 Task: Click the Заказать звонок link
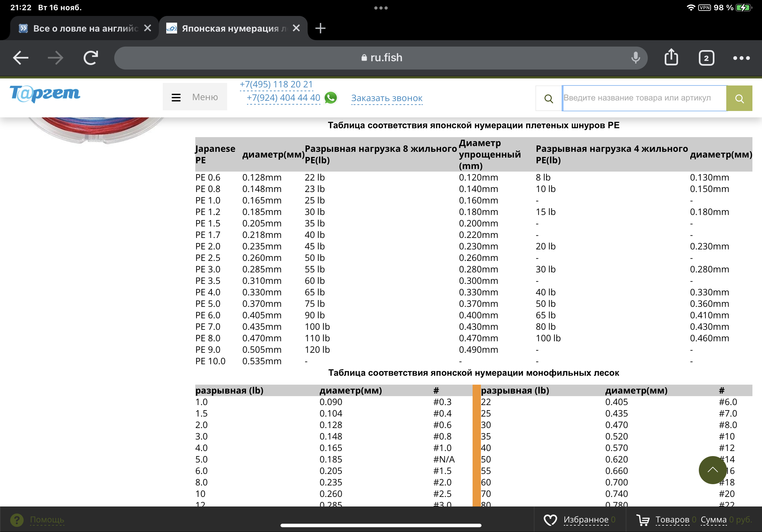pyautogui.click(x=387, y=98)
